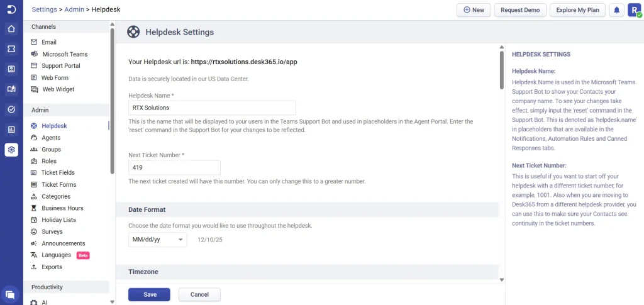Click the Roles badge icon

click(x=34, y=162)
